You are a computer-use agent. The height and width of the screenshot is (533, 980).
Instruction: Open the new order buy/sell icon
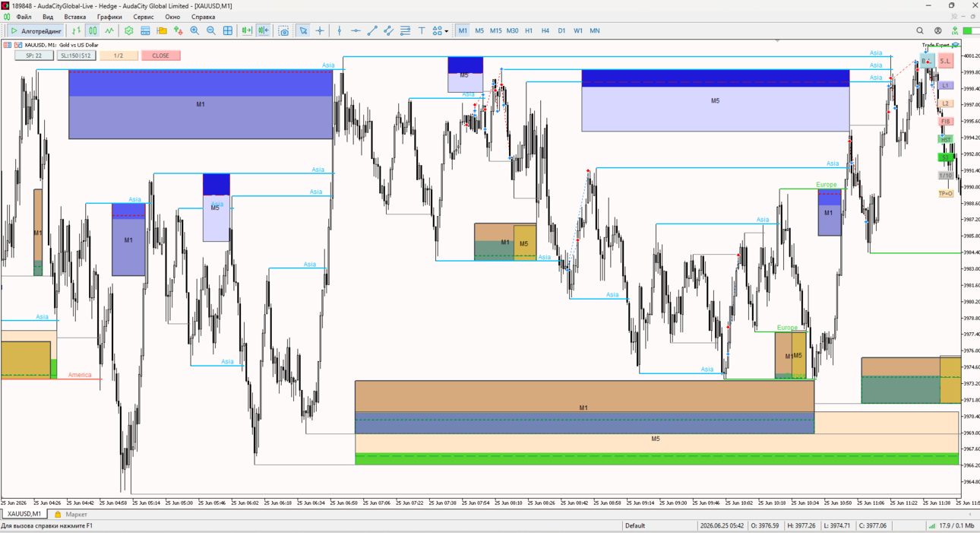click(178, 30)
